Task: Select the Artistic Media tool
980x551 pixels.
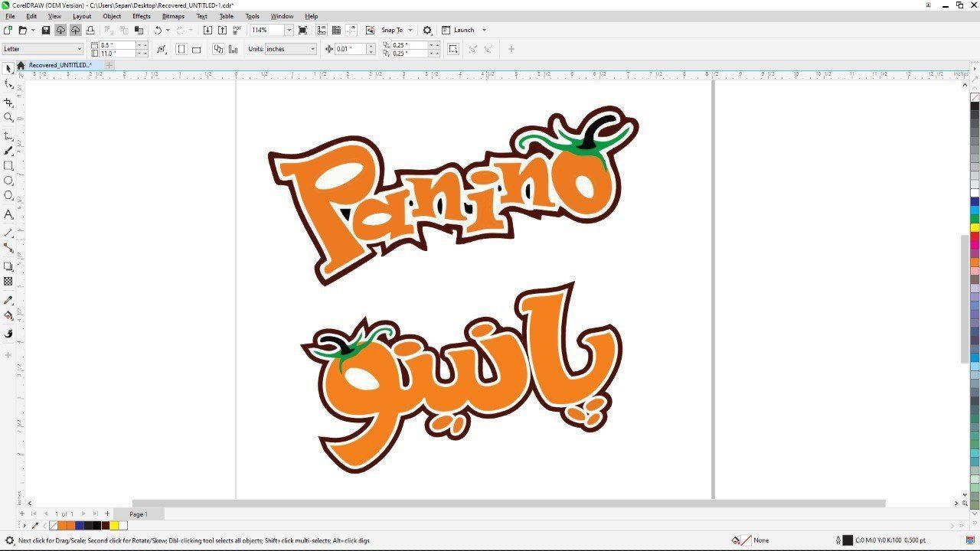Action: pyautogui.click(x=8, y=151)
